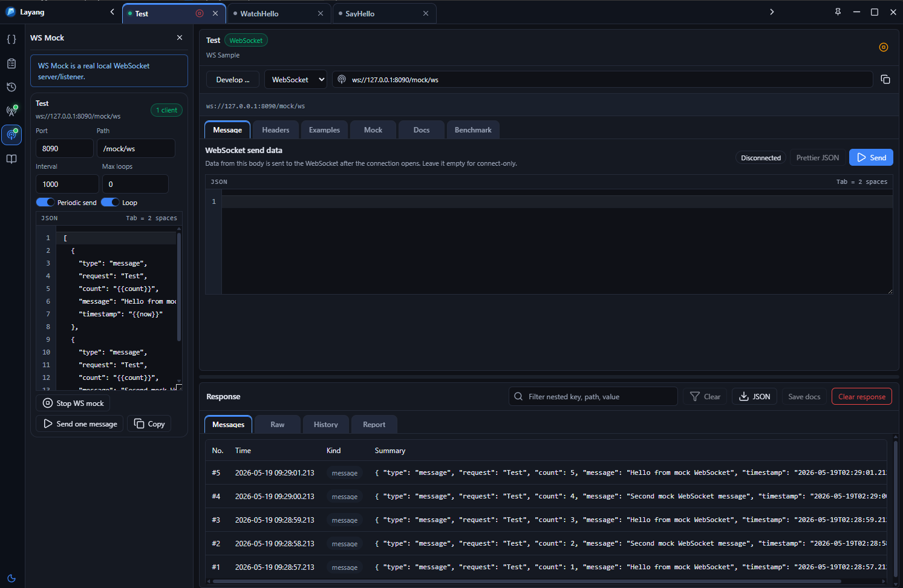Click the Filter nested key input
Image resolution: width=903 pixels, height=588 pixels.
point(593,397)
